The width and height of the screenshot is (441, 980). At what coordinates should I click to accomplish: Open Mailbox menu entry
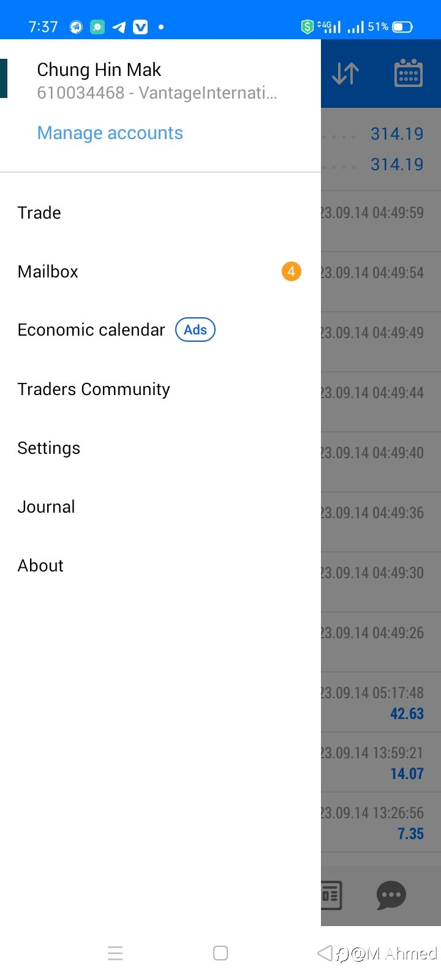pos(160,271)
